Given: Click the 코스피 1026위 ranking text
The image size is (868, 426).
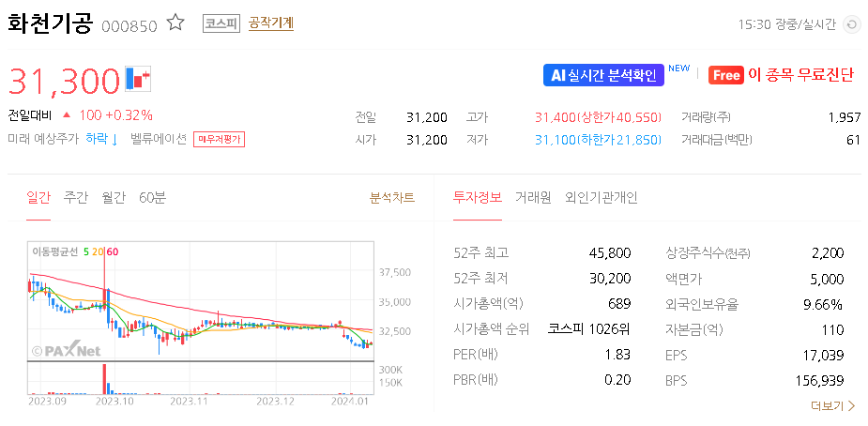Looking at the screenshot, I should [x=589, y=329].
